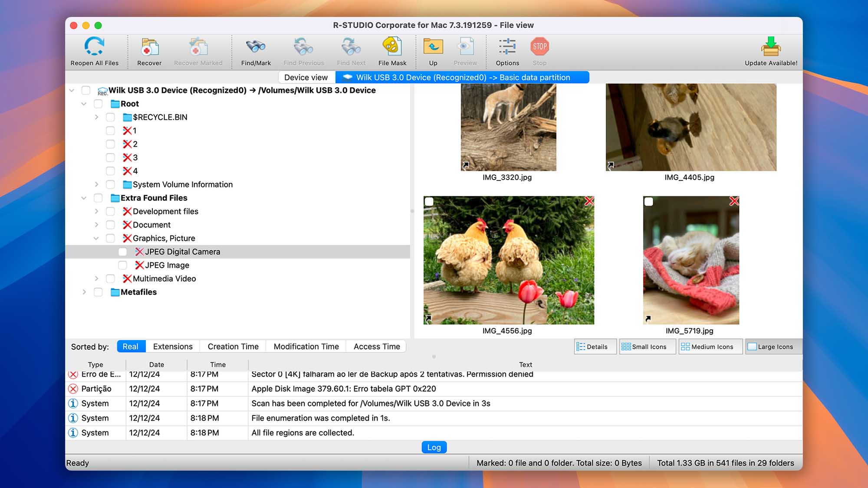868x488 pixels.
Task: Select the IMG_3320.jpg thumbnail
Action: (508, 127)
